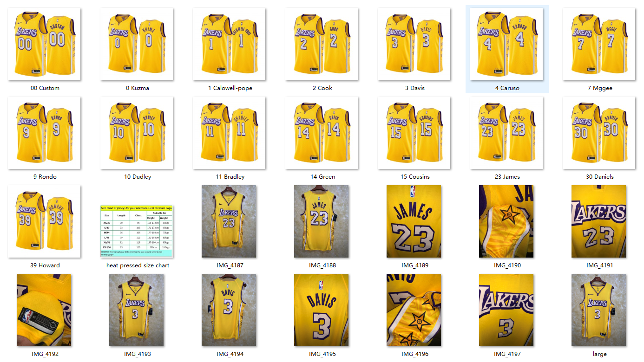Viewport: 644px width, 362px height.
Task: Click the file name "IMG_4191"
Action: tap(599, 265)
